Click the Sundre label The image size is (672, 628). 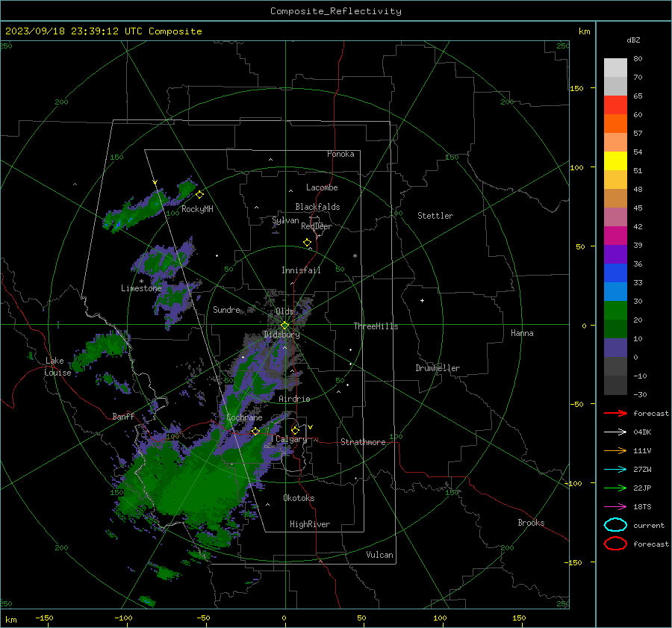coord(226,310)
